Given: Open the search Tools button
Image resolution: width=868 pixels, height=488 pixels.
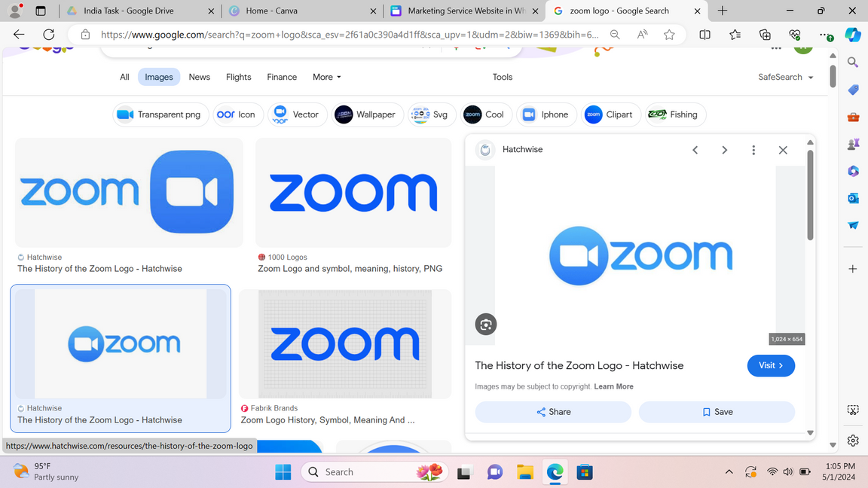Looking at the screenshot, I should tap(503, 77).
